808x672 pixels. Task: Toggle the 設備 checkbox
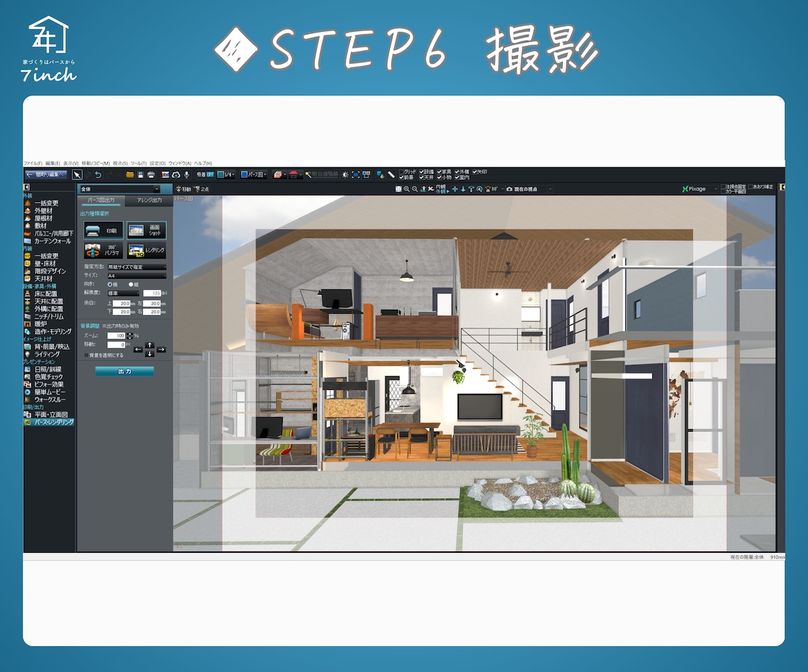[x=421, y=172]
